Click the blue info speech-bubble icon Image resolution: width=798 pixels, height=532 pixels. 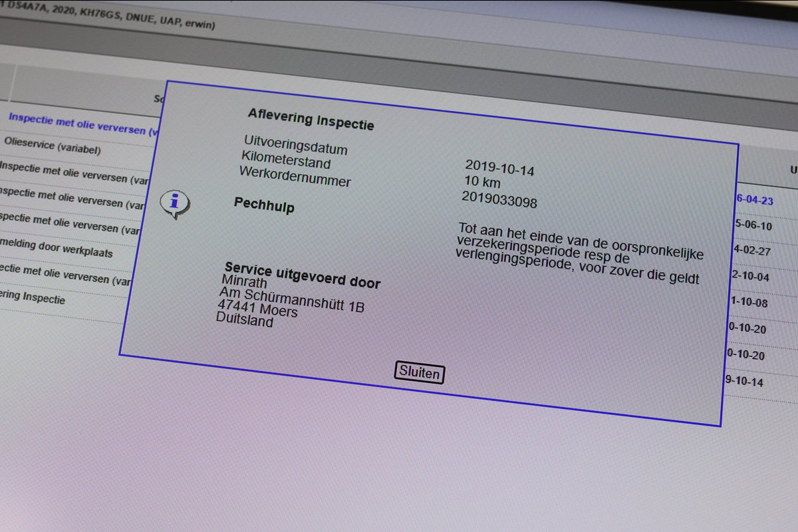(x=175, y=203)
